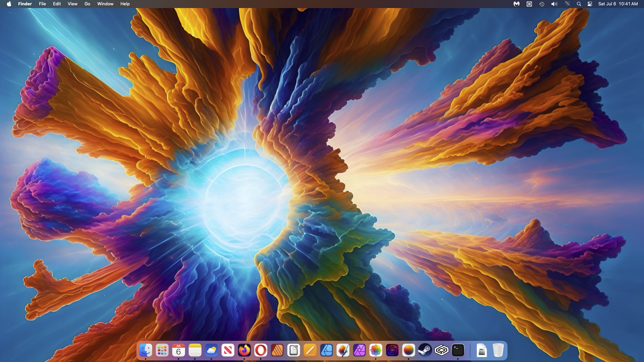Open Finder from the dock
Viewport: 644px width, 362px height.
tap(146, 350)
